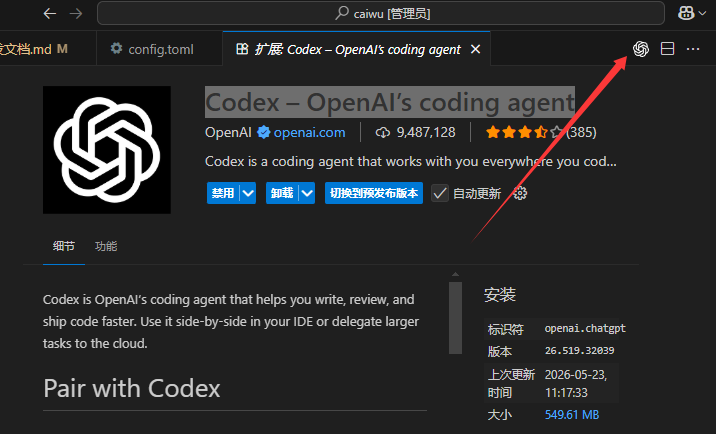Image resolution: width=716 pixels, height=434 pixels.
Task: Open the 细节 details tab
Action: tap(63, 246)
